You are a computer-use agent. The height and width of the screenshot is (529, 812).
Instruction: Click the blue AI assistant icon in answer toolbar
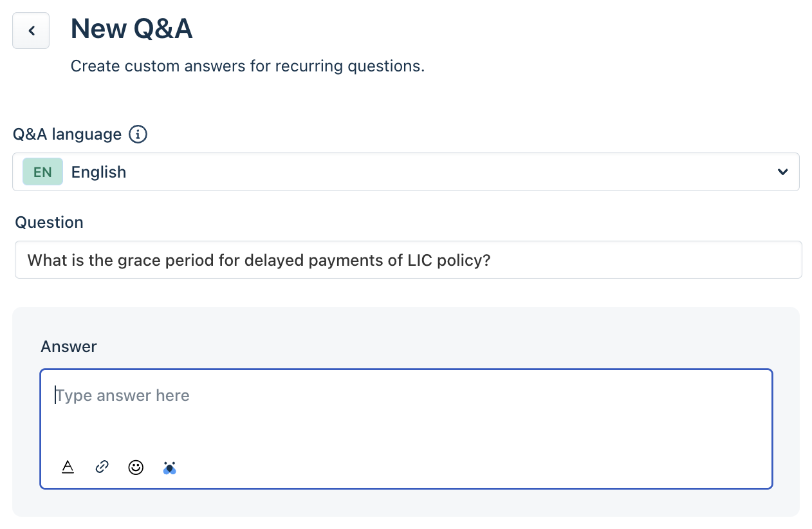[x=170, y=468]
